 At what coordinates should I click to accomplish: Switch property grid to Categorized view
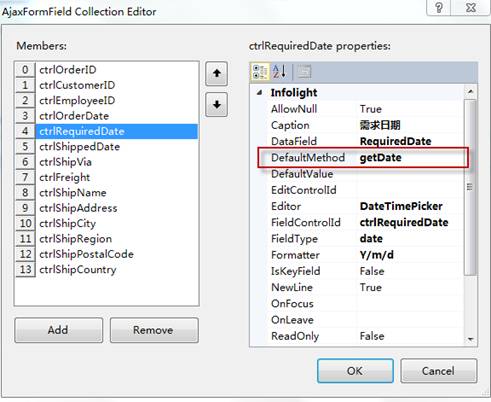pyautogui.click(x=260, y=72)
